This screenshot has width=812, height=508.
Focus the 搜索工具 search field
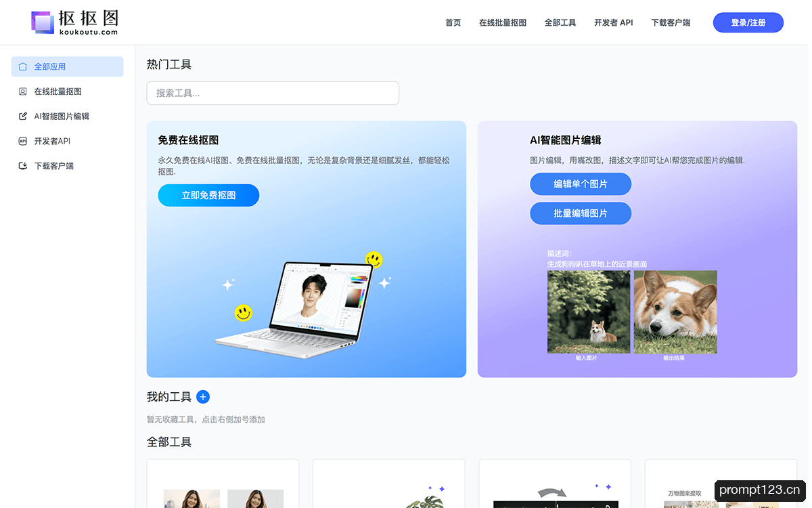click(x=273, y=93)
